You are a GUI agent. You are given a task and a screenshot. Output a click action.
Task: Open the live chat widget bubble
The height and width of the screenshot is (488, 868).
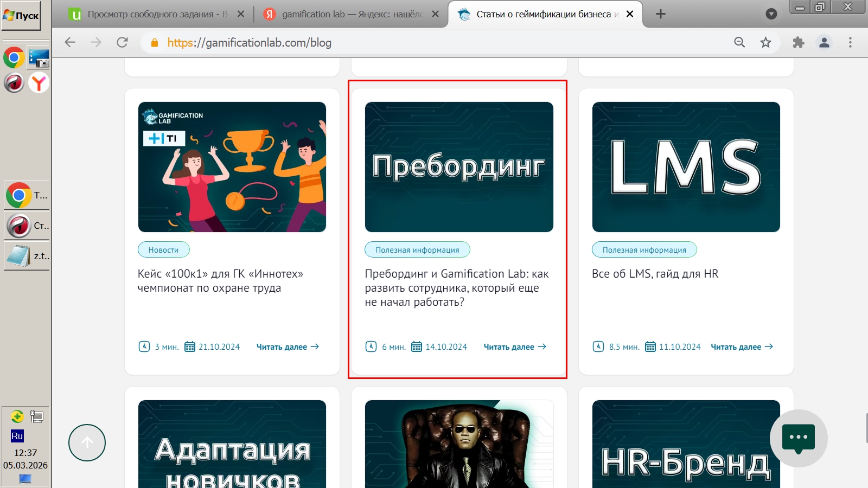click(x=798, y=438)
